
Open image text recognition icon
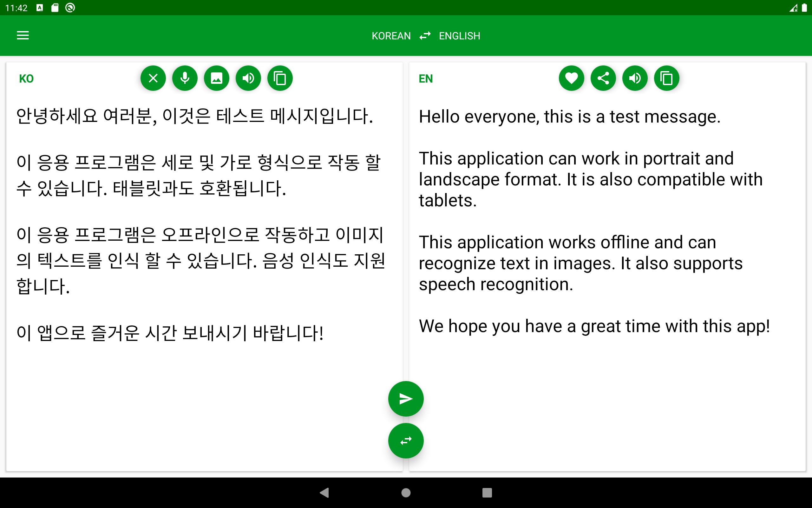[x=216, y=78]
